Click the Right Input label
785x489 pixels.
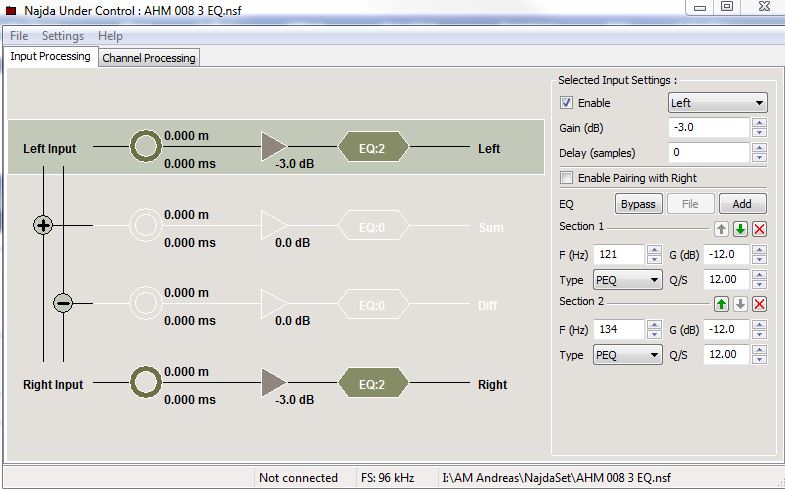coord(53,384)
